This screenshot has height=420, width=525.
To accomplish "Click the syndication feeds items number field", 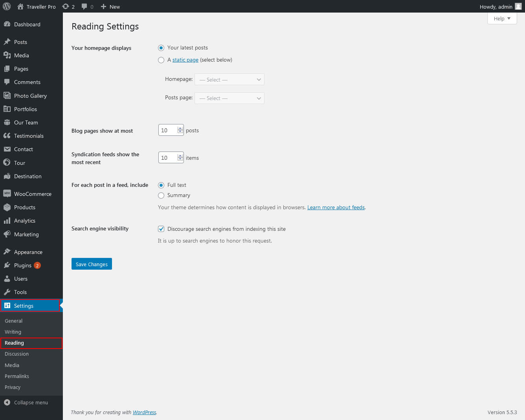I will point(168,158).
